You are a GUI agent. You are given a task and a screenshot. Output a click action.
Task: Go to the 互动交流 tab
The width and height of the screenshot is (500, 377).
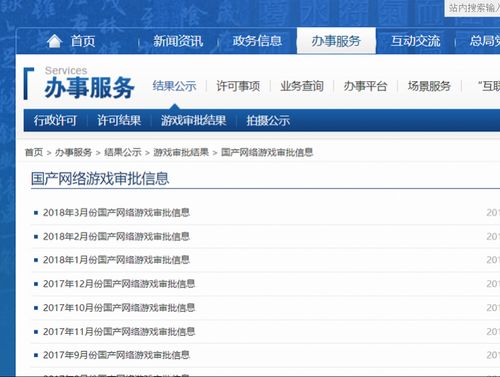pyautogui.click(x=415, y=41)
